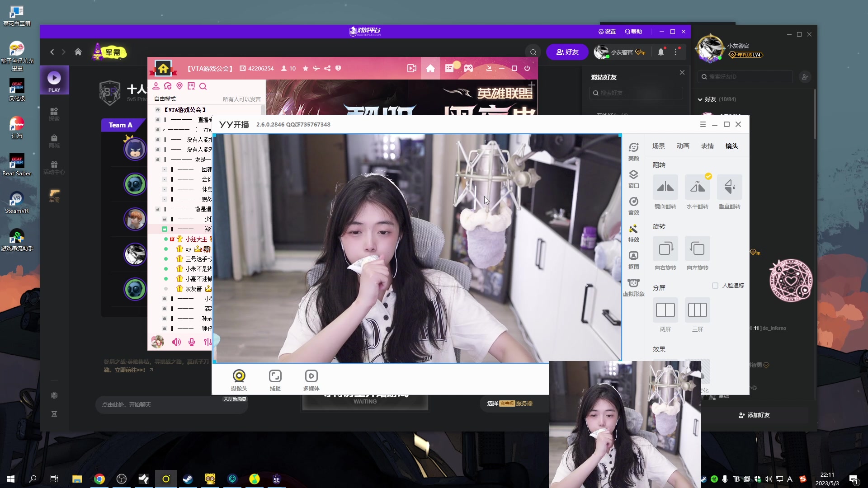The height and width of the screenshot is (488, 868).
Task: Close the 邀请好友 panel
Action: 682,72
